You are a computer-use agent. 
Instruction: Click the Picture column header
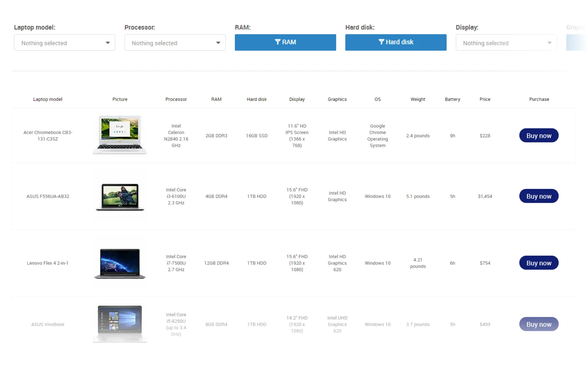pos(120,99)
